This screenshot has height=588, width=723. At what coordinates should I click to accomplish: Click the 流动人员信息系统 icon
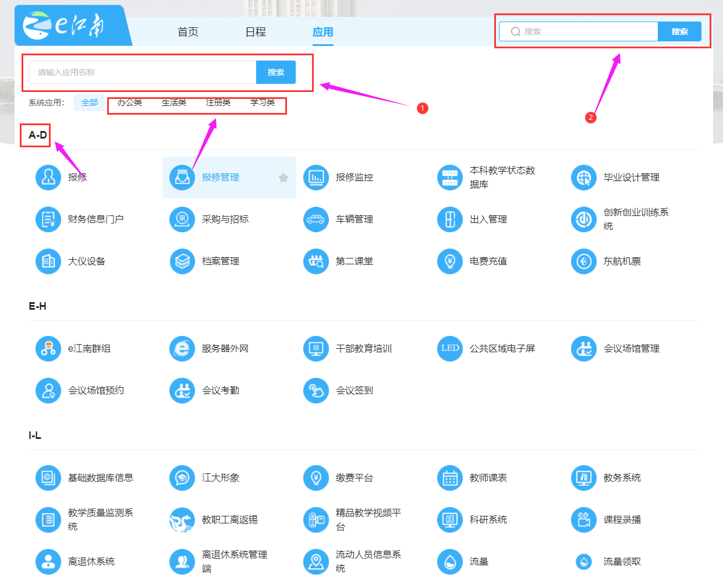point(316,561)
